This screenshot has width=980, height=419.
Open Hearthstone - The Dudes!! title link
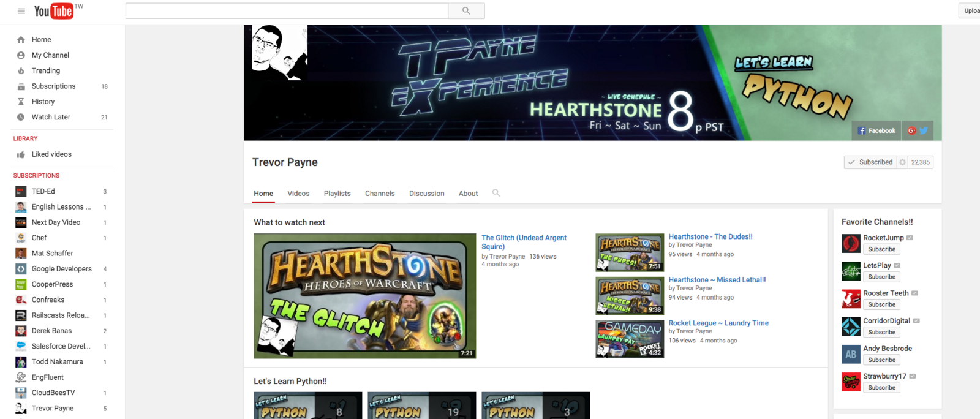pos(710,236)
